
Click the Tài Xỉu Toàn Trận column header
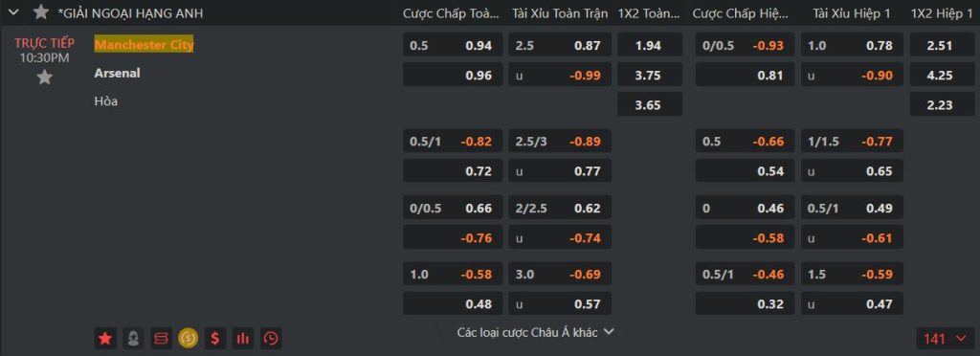point(560,13)
